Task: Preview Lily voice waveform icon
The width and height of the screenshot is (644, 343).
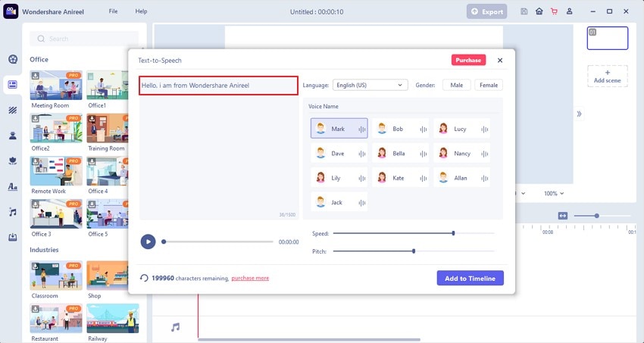Action: click(362, 179)
